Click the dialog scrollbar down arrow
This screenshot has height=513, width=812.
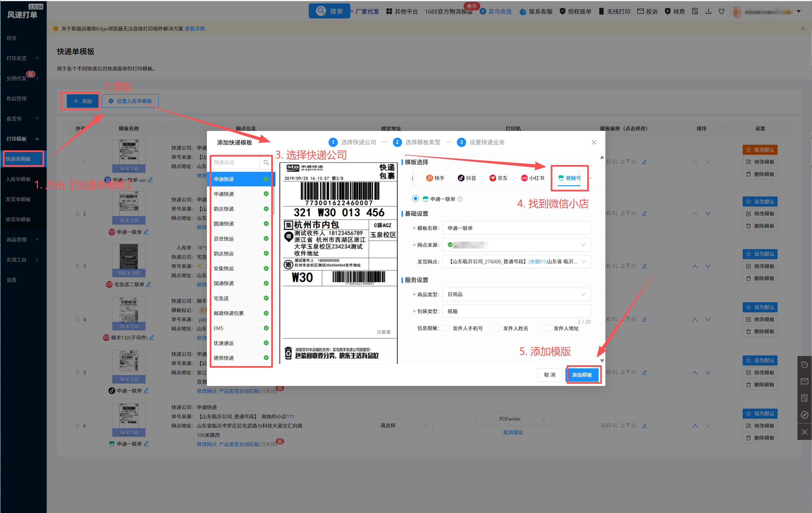click(x=602, y=361)
